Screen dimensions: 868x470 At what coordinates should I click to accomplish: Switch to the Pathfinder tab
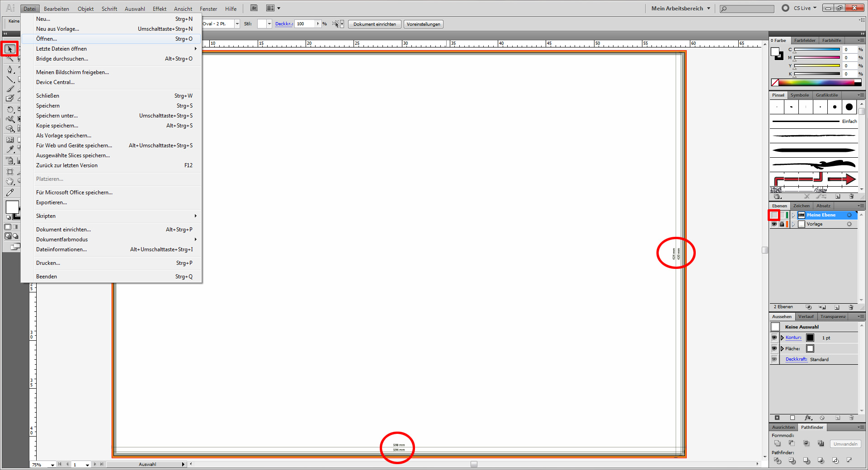(x=811, y=427)
